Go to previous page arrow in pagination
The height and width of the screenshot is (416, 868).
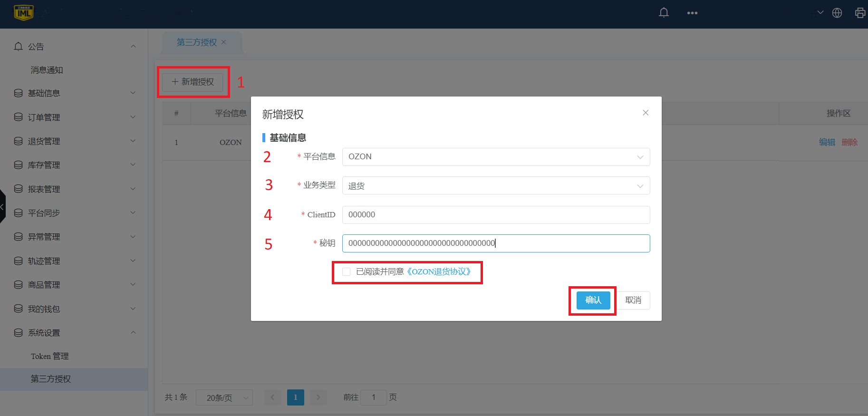(x=272, y=397)
